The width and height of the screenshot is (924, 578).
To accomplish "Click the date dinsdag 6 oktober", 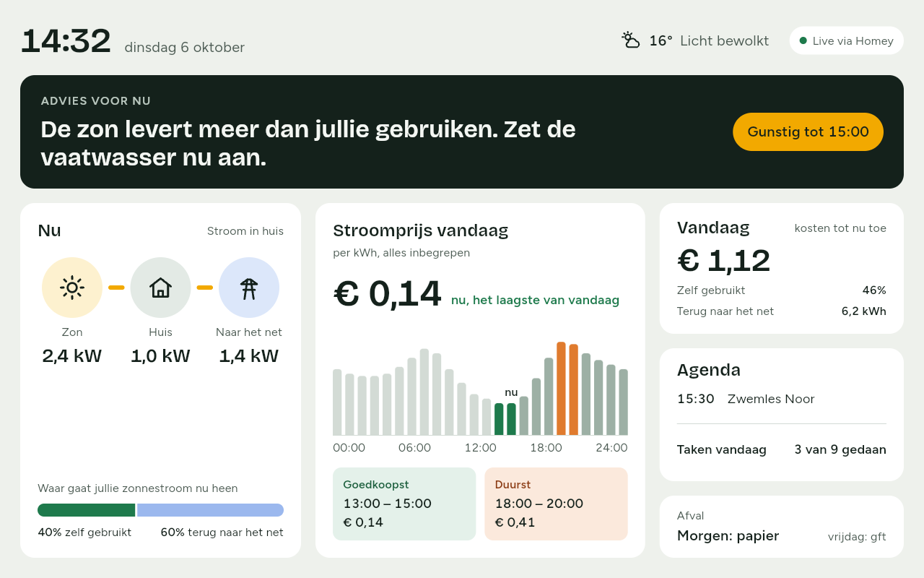I will coord(185,48).
